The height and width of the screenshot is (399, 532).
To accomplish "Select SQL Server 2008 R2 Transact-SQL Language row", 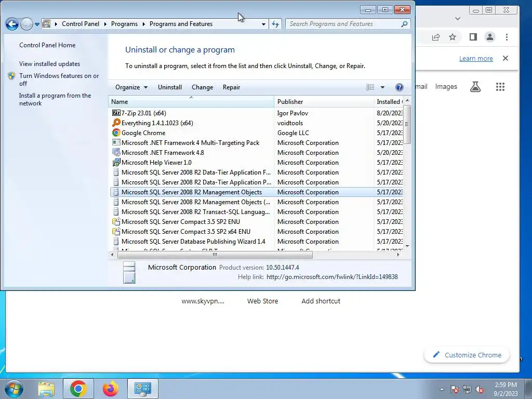I will click(x=257, y=212).
